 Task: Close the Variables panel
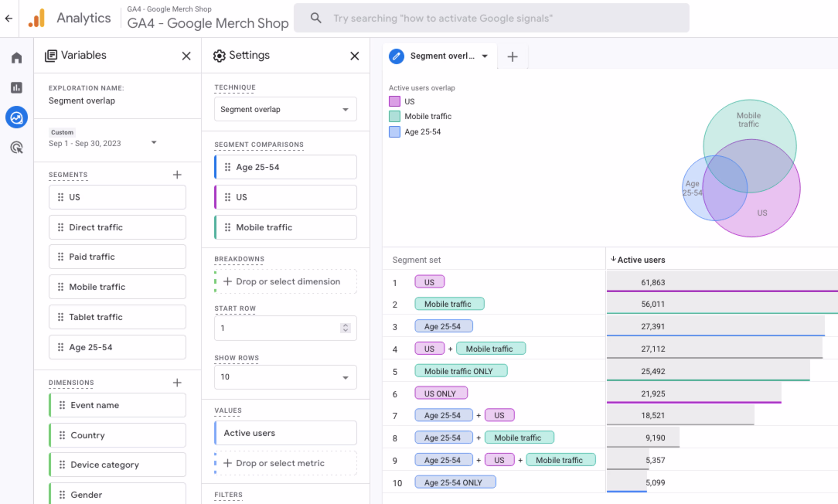[186, 56]
